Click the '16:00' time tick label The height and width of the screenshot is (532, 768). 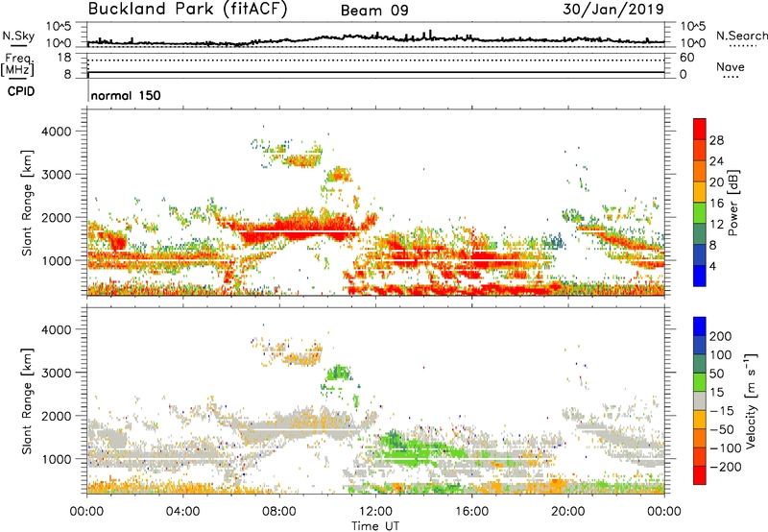click(471, 512)
